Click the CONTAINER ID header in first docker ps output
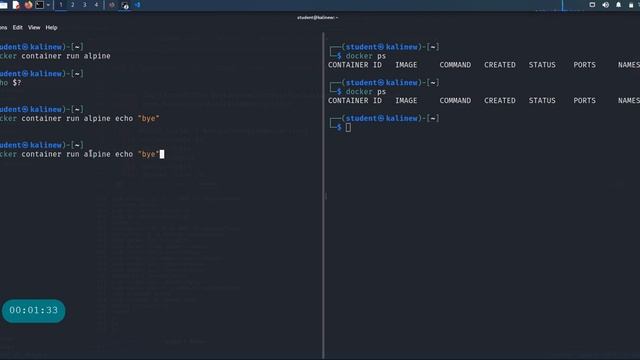Viewport: 640px width, 360px height. pyautogui.click(x=355, y=65)
